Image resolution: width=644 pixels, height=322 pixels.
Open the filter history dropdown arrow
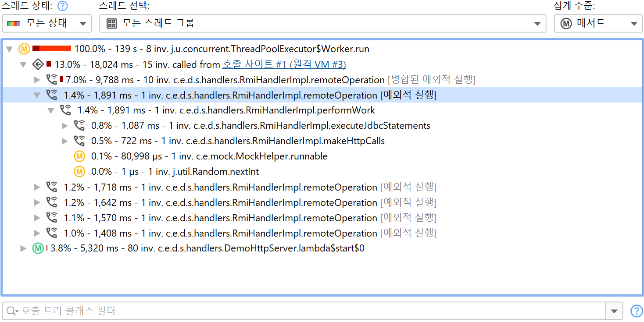[614, 311]
